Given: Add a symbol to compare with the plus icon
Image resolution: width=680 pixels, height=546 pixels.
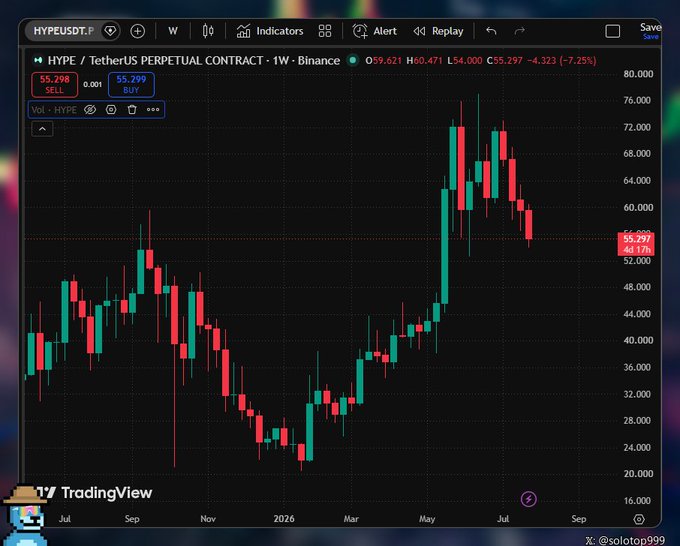Looking at the screenshot, I should [137, 31].
